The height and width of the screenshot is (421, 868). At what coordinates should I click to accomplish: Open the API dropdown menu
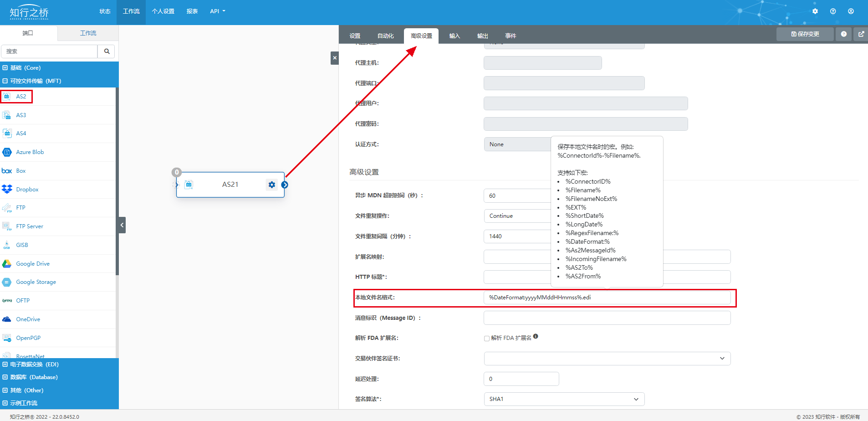tap(218, 11)
